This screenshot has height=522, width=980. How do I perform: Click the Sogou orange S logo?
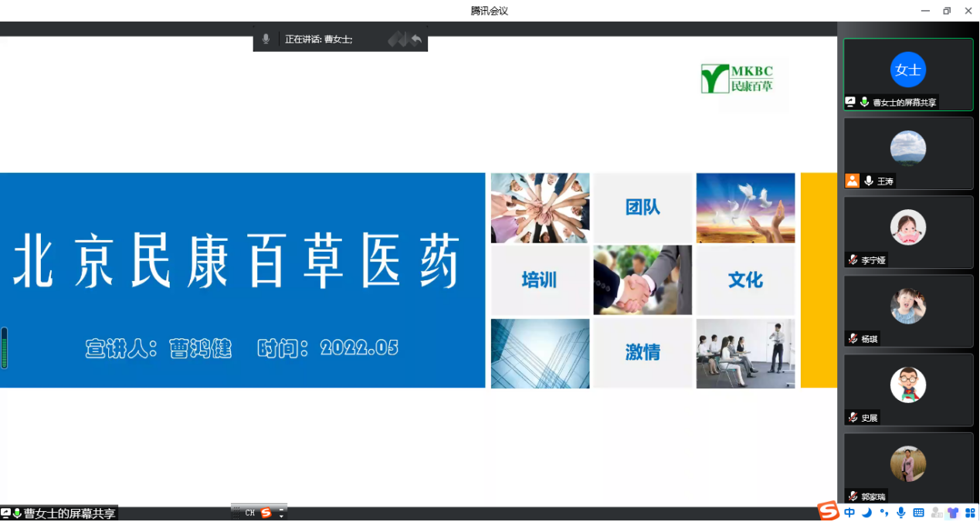(829, 511)
